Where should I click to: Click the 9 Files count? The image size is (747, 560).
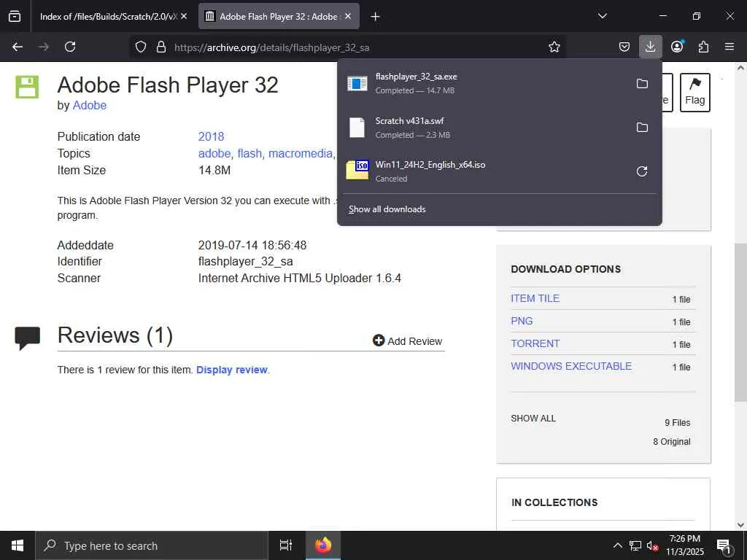[678, 423]
